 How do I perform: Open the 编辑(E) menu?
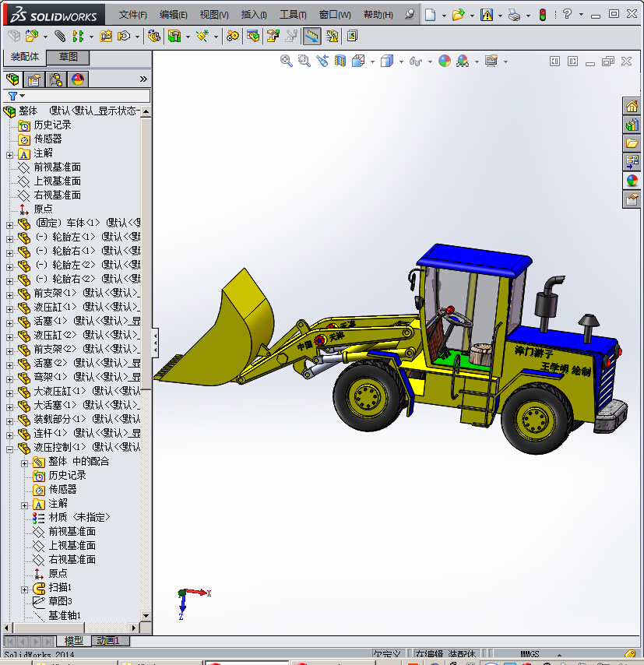point(174,15)
